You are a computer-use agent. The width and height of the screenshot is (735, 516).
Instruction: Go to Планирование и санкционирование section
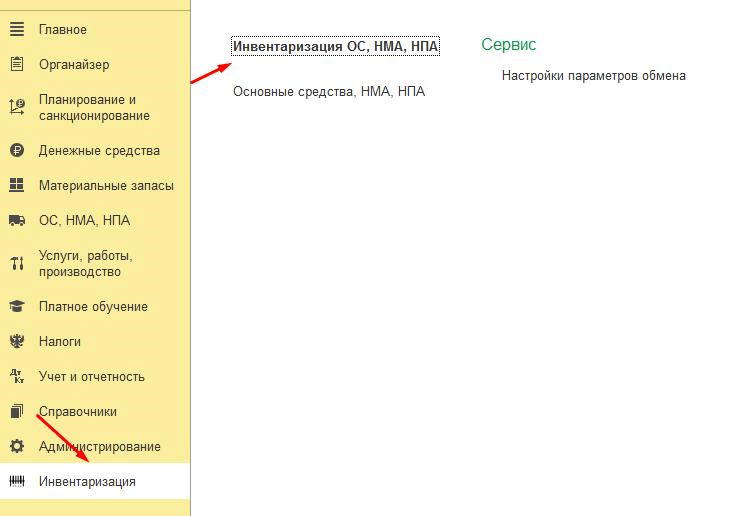(x=95, y=107)
